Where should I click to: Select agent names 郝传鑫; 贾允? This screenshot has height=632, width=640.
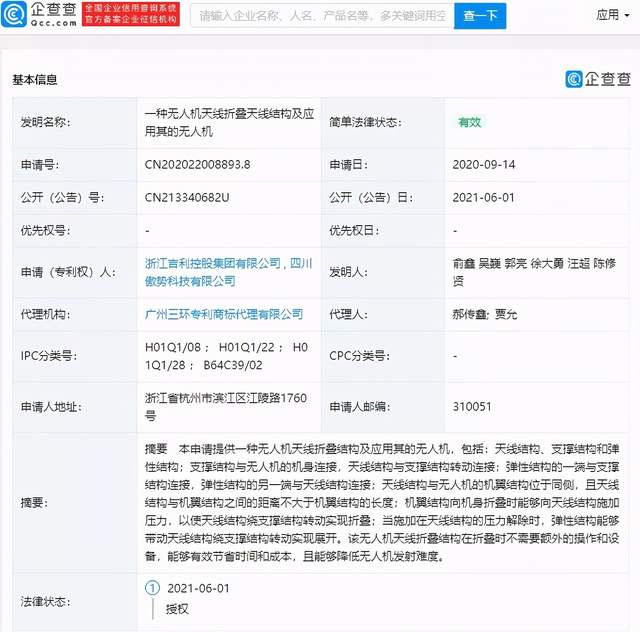(484, 314)
